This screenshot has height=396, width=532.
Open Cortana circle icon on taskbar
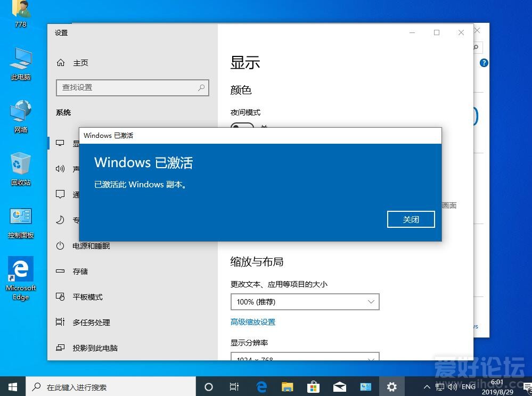(209, 386)
